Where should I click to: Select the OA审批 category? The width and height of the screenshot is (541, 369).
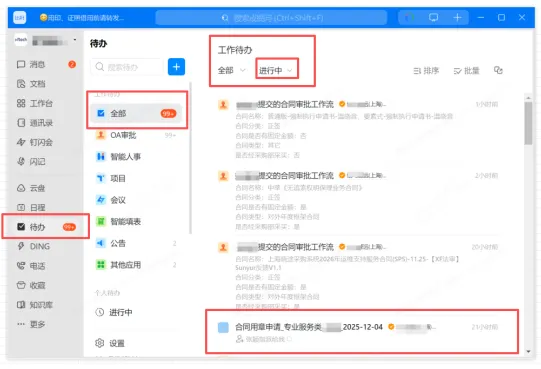(x=136, y=135)
